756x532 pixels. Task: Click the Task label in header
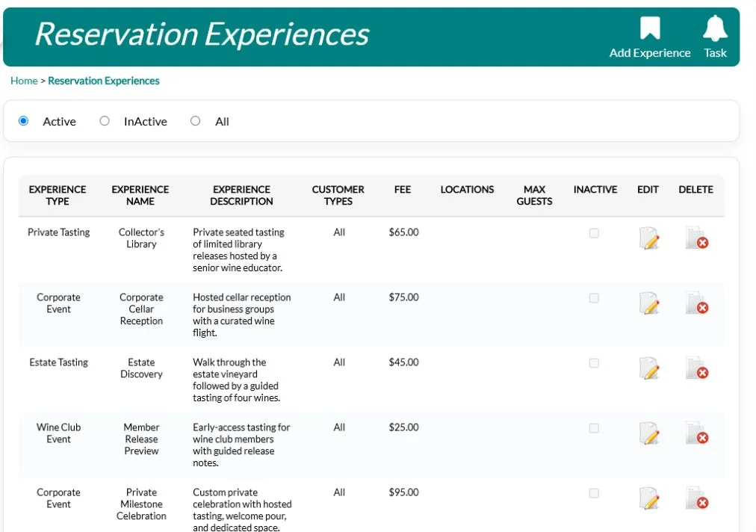pyautogui.click(x=715, y=53)
